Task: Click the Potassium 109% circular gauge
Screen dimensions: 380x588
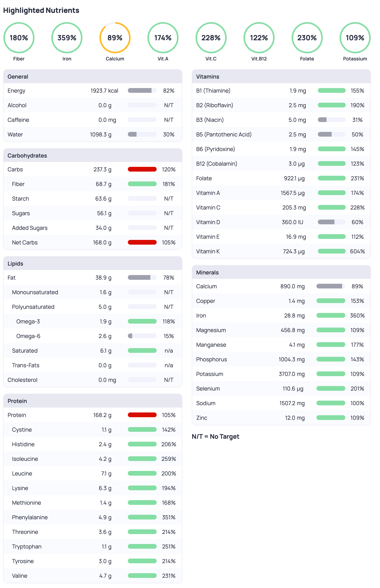Action: click(355, 38)
